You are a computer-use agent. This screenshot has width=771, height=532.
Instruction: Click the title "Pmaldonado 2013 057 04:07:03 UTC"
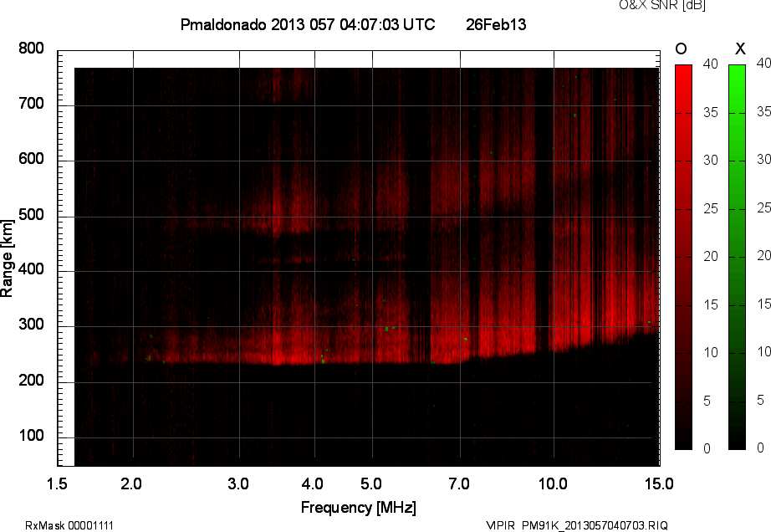pyautogui.click(x=308, y=24)
